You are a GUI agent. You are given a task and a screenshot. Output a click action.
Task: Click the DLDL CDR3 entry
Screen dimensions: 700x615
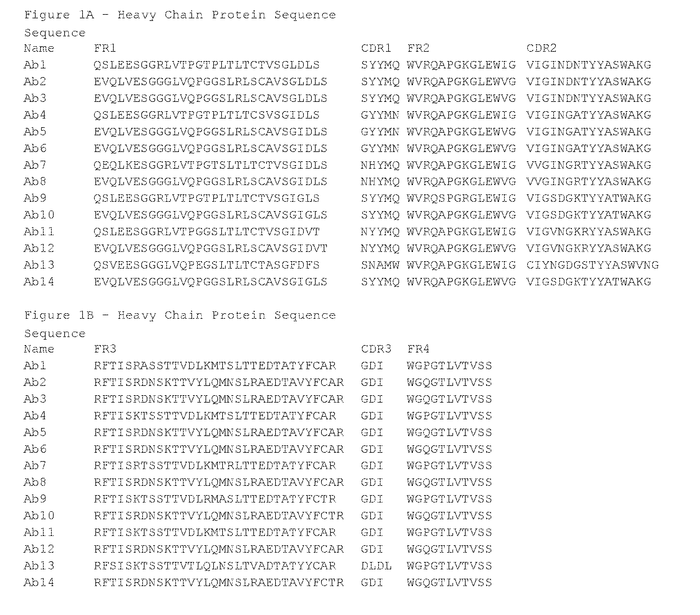376,566
